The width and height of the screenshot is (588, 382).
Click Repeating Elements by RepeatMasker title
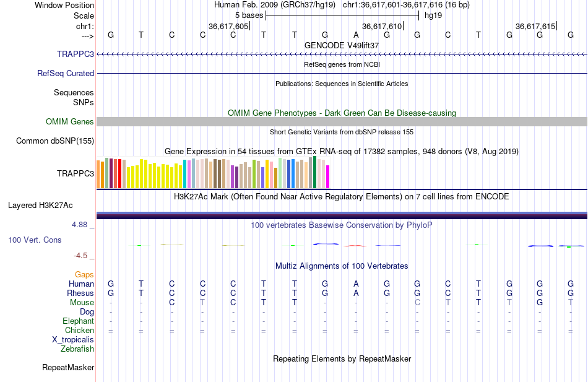(342, 358)
